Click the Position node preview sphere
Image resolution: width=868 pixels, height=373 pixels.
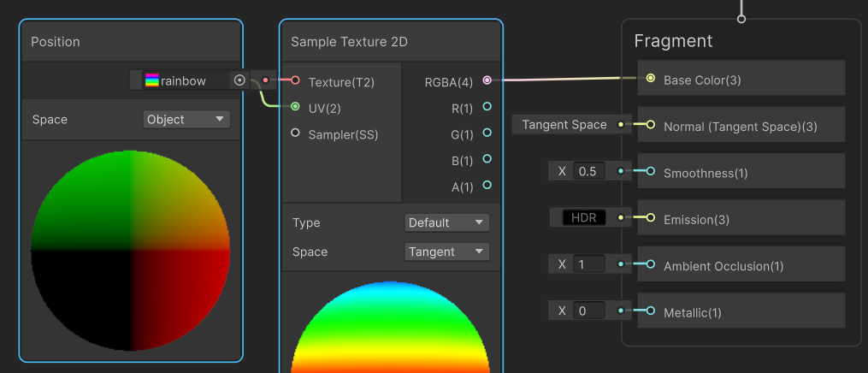click(131, 251)
